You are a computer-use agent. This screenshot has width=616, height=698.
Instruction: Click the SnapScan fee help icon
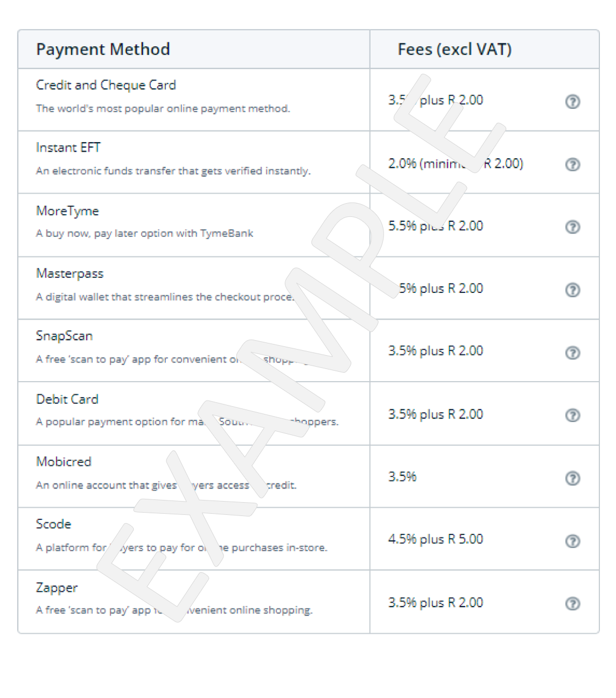(x=572, y=352)
